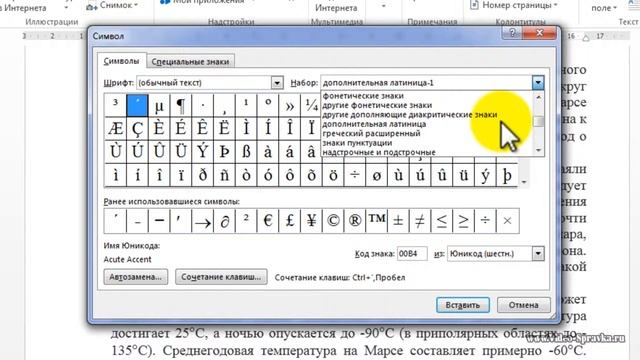The image size is (640, 360).
Task: Choose 'другие дополняющие диакритические знаки' subset
Action: pyautogui.click(x=409, y=115)
